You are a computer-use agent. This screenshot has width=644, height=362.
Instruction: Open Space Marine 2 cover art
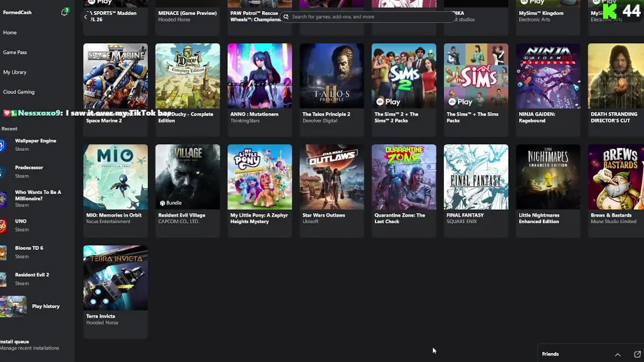coord(116,76)
